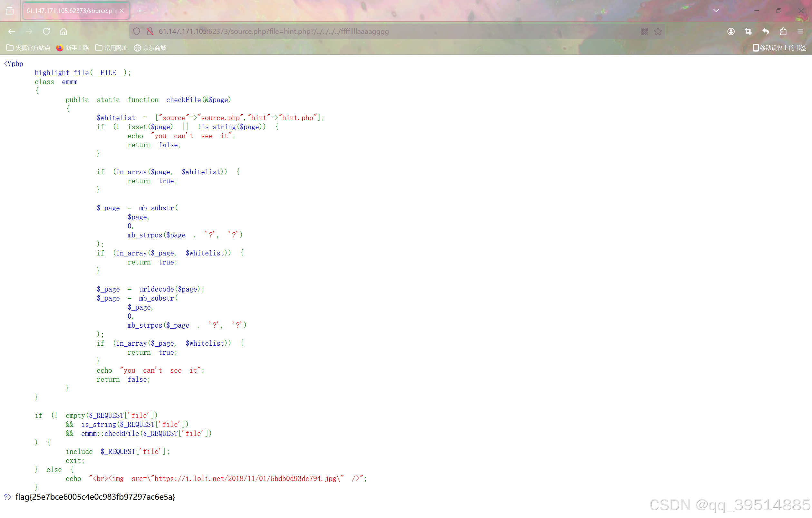
Task: Open the hamburger application menu
Action: coord(800,31)
